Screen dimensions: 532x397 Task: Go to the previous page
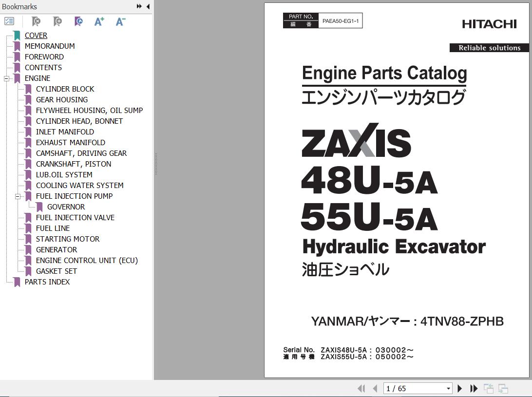tap(375, 388)
